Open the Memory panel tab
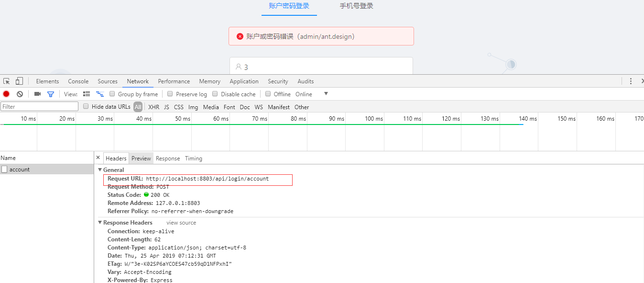Screen dimensions: 644x283 coord(210,81)
